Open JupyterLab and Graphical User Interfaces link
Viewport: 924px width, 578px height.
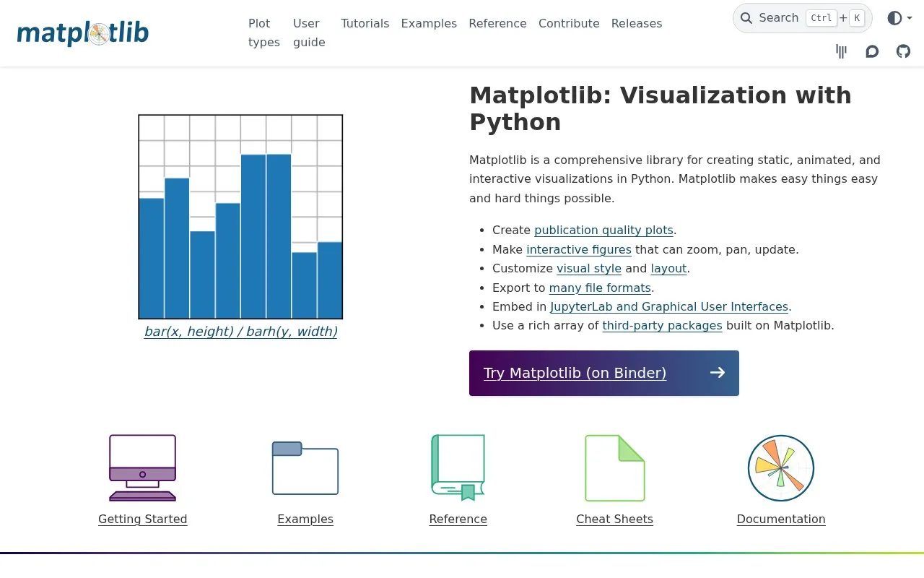point(669,306)
